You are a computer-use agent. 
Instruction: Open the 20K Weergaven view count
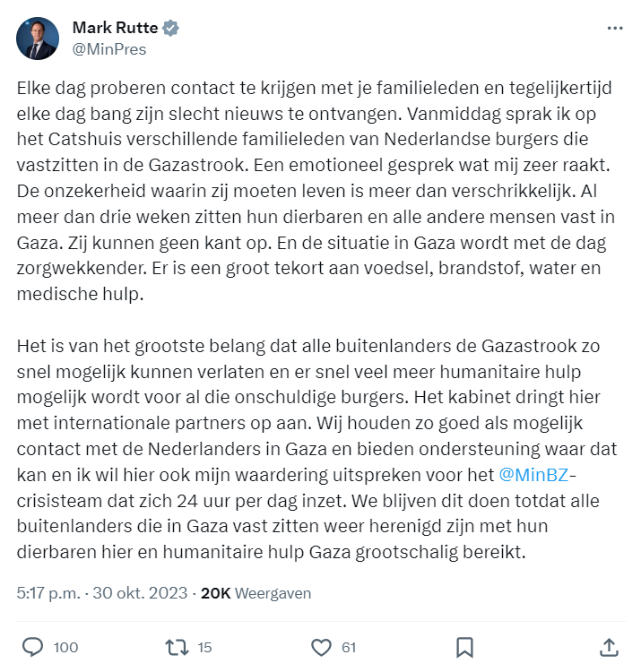(x=255, y=593)
